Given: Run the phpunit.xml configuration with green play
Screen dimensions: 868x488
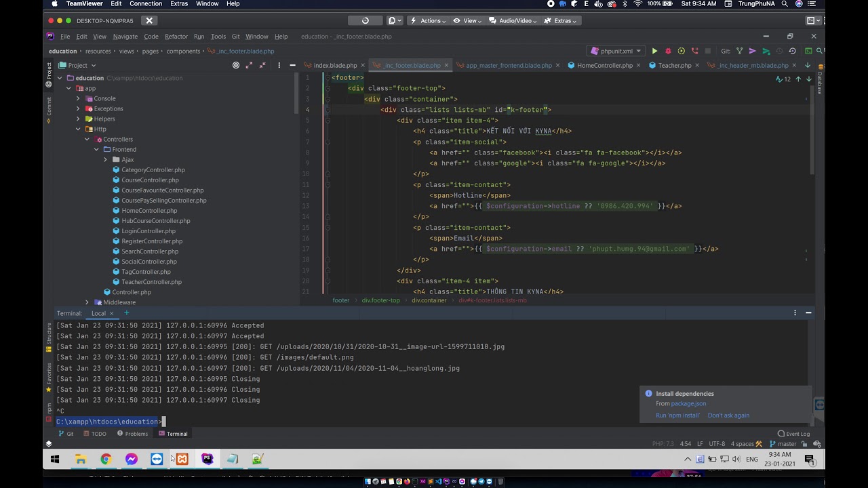Looking at the screenshot, I should pyautogui.click(x=654, y=51).
